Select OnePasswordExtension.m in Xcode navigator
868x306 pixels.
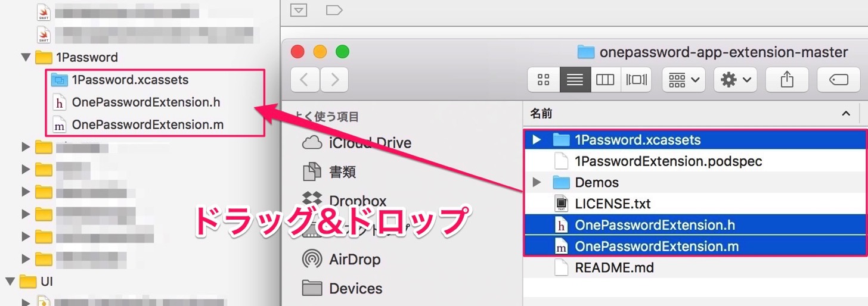point(147,125)
